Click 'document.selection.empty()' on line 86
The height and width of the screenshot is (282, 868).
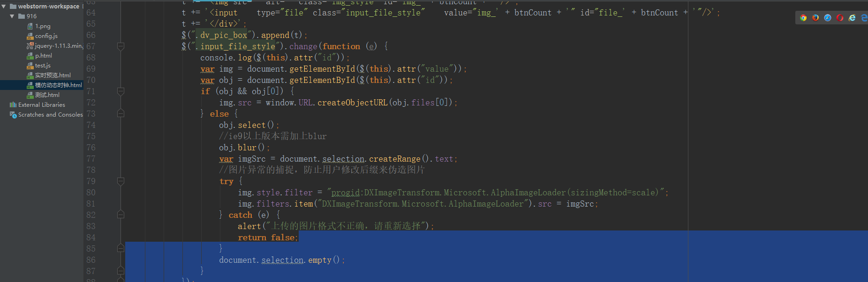tap(279, 260)
